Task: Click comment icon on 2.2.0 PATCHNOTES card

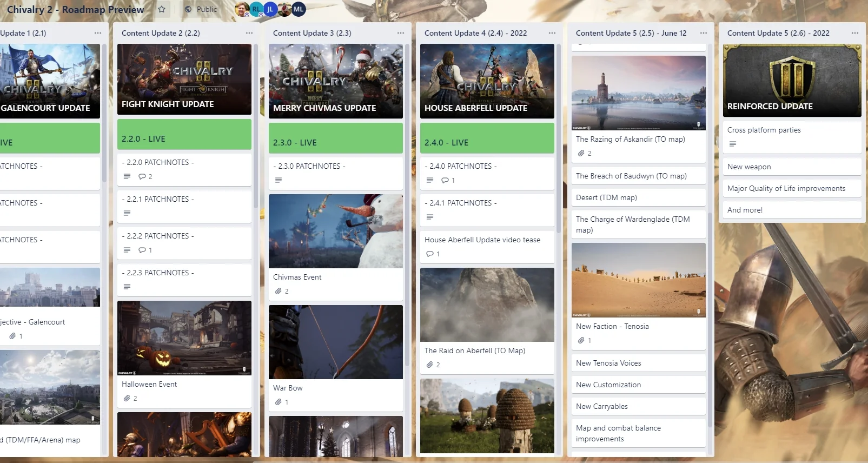Action: (142, 176)
